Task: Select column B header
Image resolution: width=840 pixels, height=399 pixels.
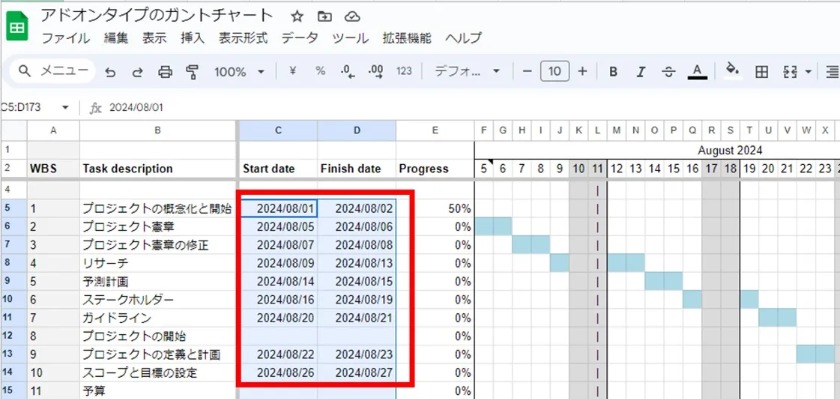Action: point(158,130)
